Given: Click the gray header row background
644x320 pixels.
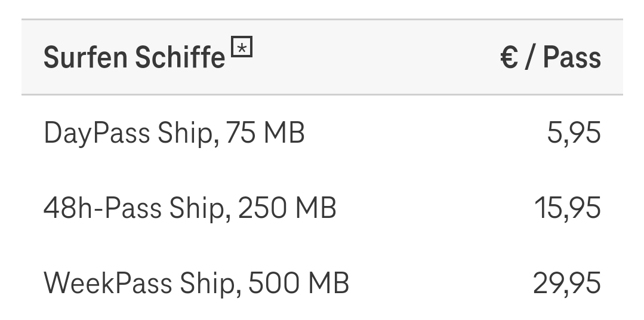Looking at the screenshot, I should [x=370, y=58].
